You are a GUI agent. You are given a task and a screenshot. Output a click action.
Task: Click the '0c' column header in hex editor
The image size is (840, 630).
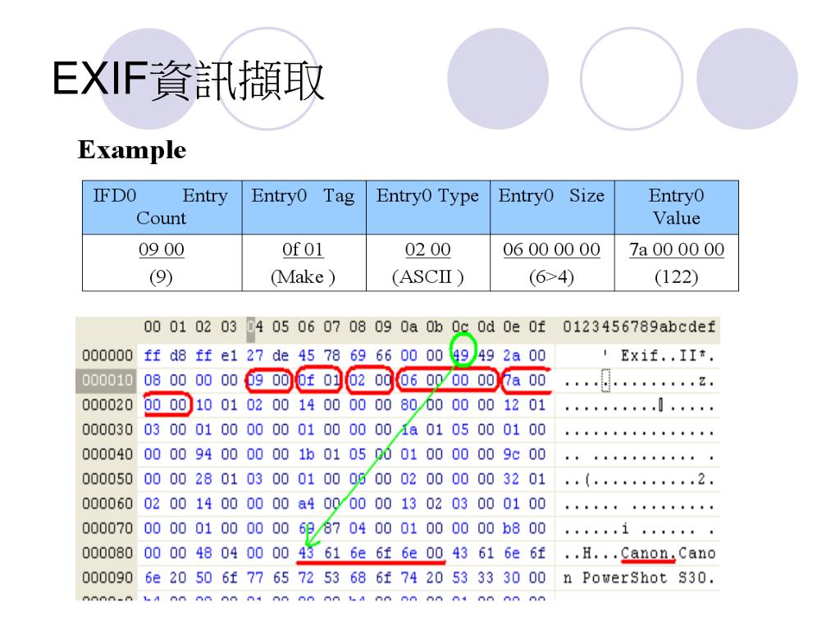click(460, 326)
